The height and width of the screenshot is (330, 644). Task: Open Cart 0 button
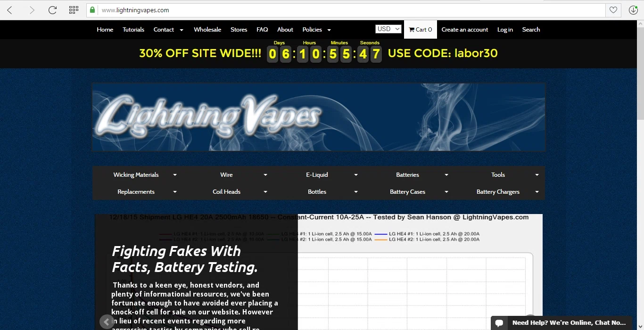421,29
